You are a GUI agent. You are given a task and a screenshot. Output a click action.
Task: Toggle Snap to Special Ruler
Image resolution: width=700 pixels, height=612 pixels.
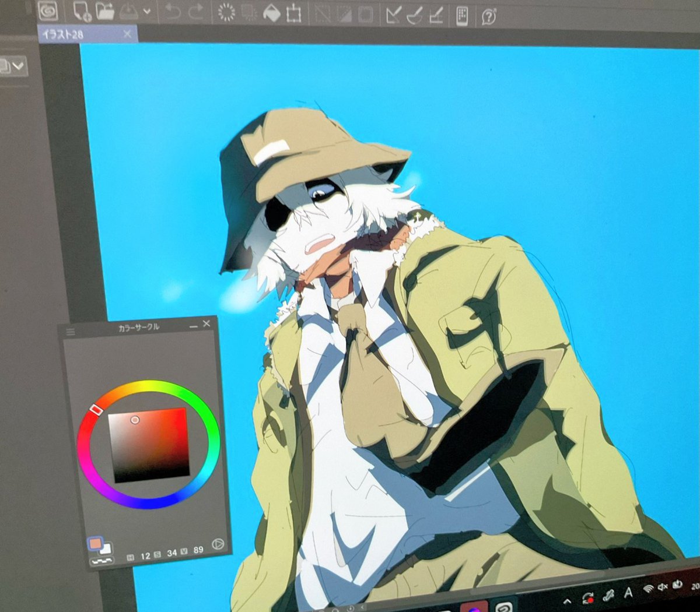click(x=415, y=16)
